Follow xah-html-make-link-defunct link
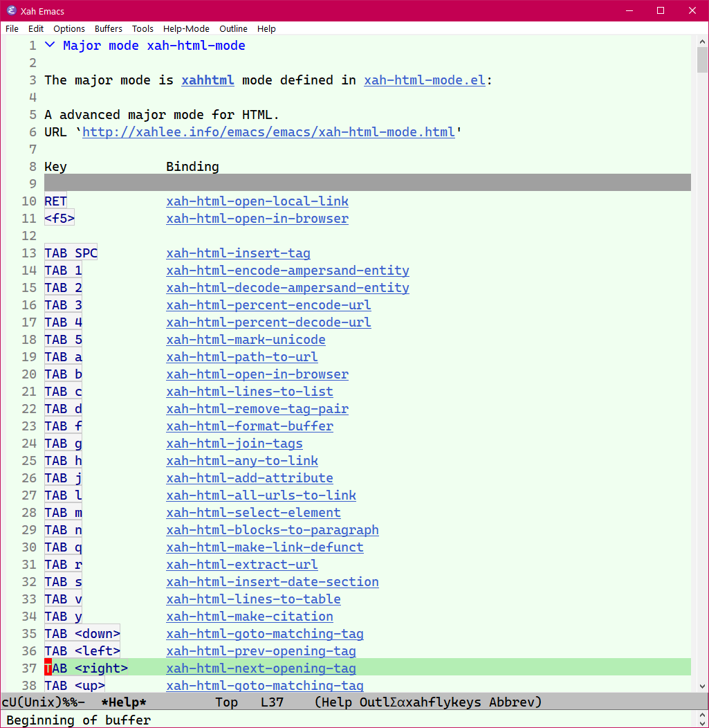709x728 pixels. pos(265,547)
